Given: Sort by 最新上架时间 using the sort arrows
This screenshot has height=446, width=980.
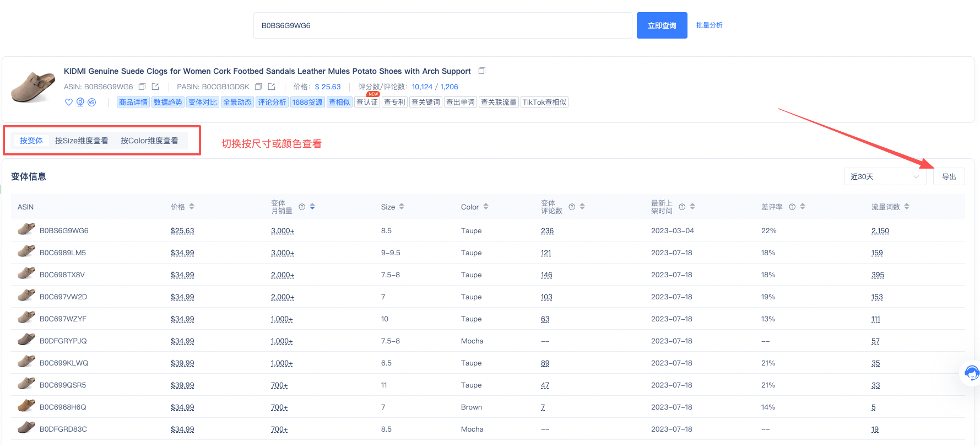Looking at the screenshot, I should 692,207.
